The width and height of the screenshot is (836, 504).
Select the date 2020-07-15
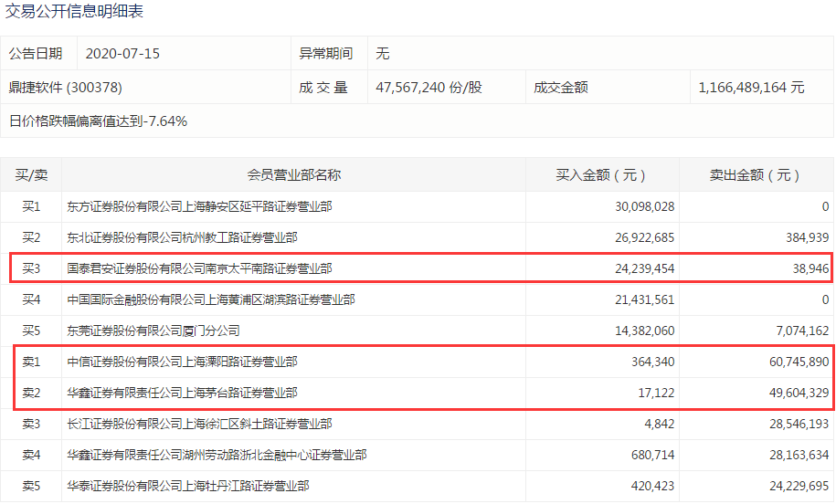pyautogui.click(x=122, y=54)
